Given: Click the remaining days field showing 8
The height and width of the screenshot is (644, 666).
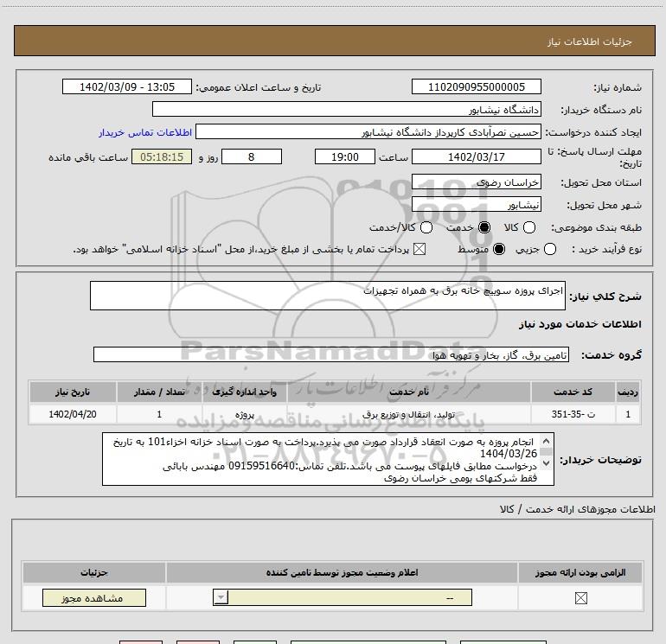Looking at the screenshot, I should (252, 156).
